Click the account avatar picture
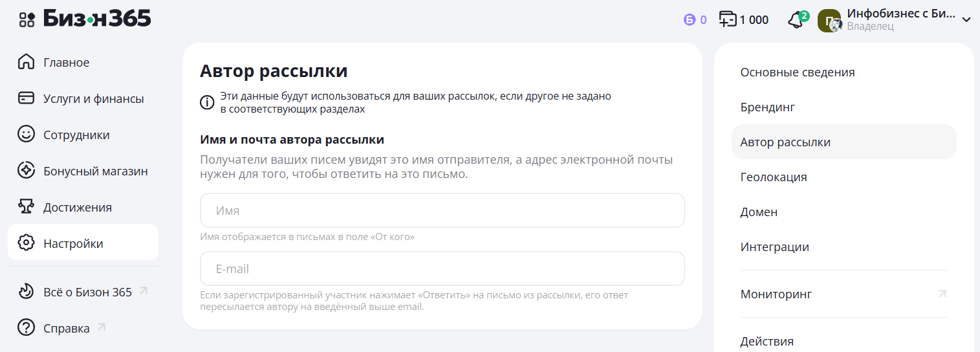Viewport: 980px width, 352px height. click(829, 20)
